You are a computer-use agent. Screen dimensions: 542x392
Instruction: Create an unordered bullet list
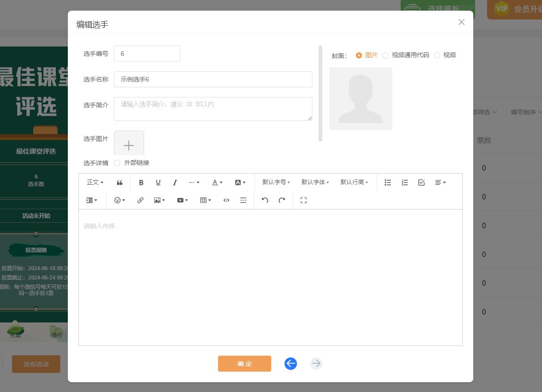point(388,182)
